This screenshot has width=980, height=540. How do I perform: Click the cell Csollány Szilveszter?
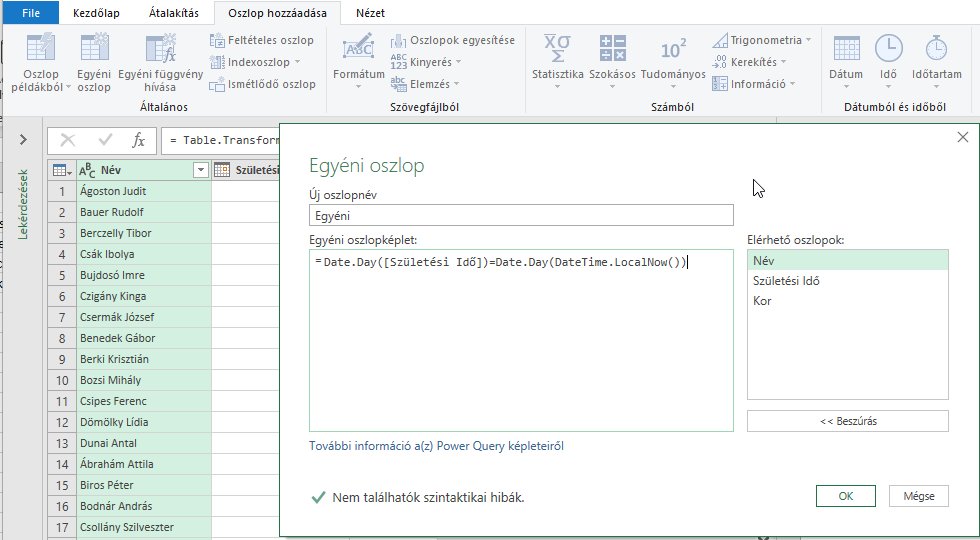144,527
